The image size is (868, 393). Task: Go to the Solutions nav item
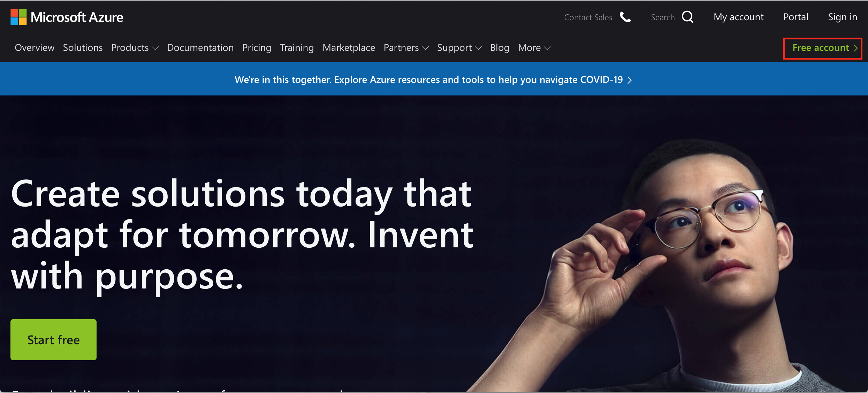[x=83, y=48]
